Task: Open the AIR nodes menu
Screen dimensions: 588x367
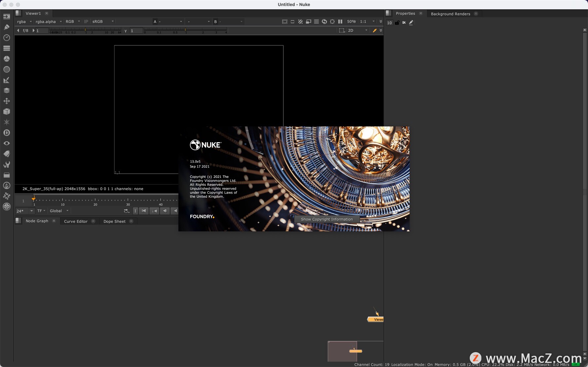Action: 7,196
